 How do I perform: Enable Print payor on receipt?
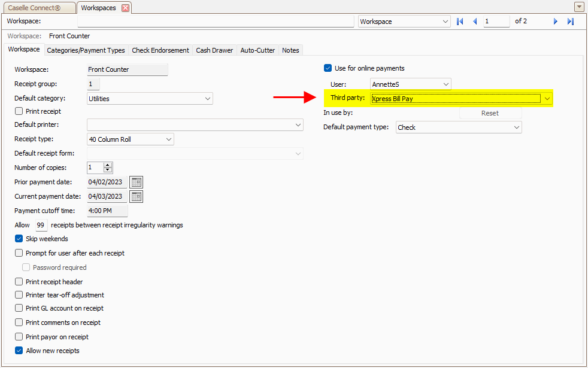(x=19, y=336)
